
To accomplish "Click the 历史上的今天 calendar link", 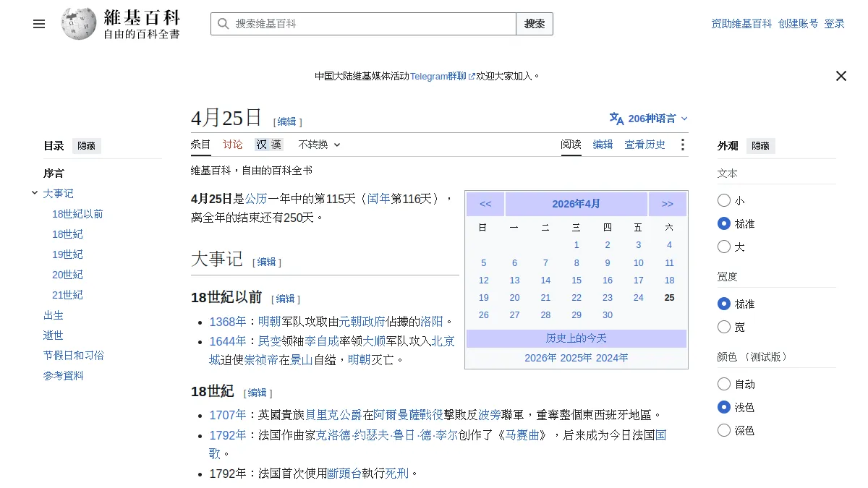I will click(576, 338).
